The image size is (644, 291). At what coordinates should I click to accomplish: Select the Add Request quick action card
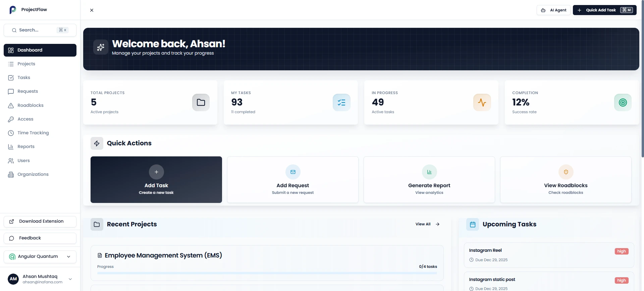click(292, 179)
